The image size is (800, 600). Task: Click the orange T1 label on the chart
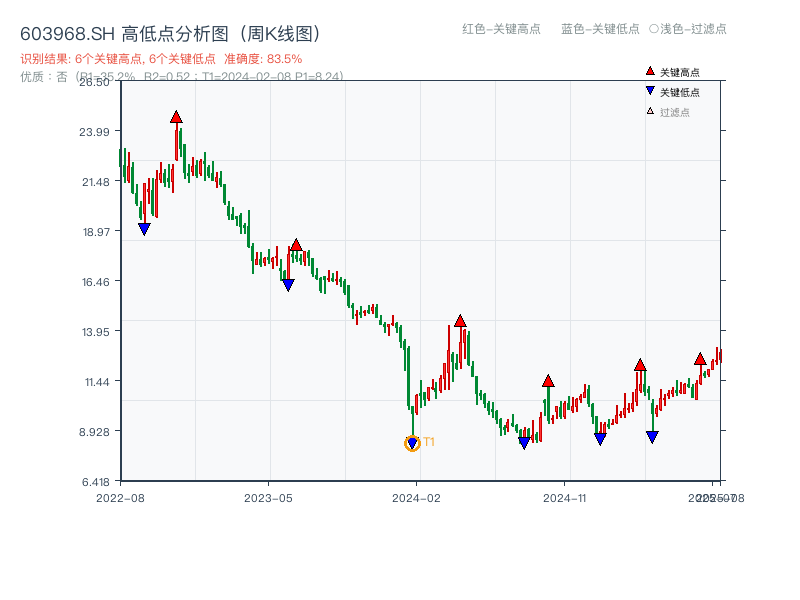(x=429, y=442)
